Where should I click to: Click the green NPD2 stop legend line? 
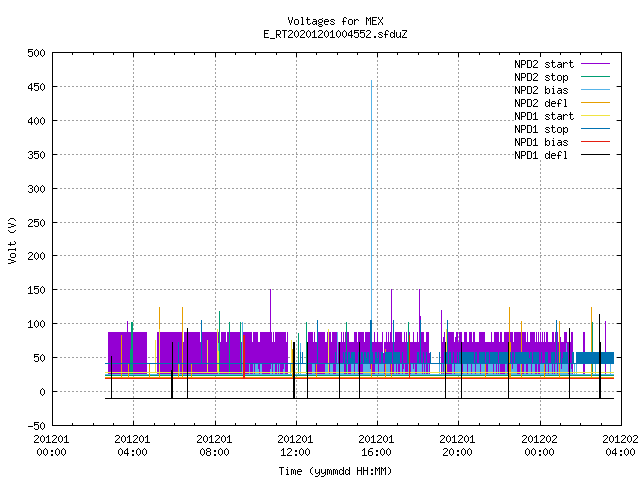pyautogui.click(x=595, y=77)
